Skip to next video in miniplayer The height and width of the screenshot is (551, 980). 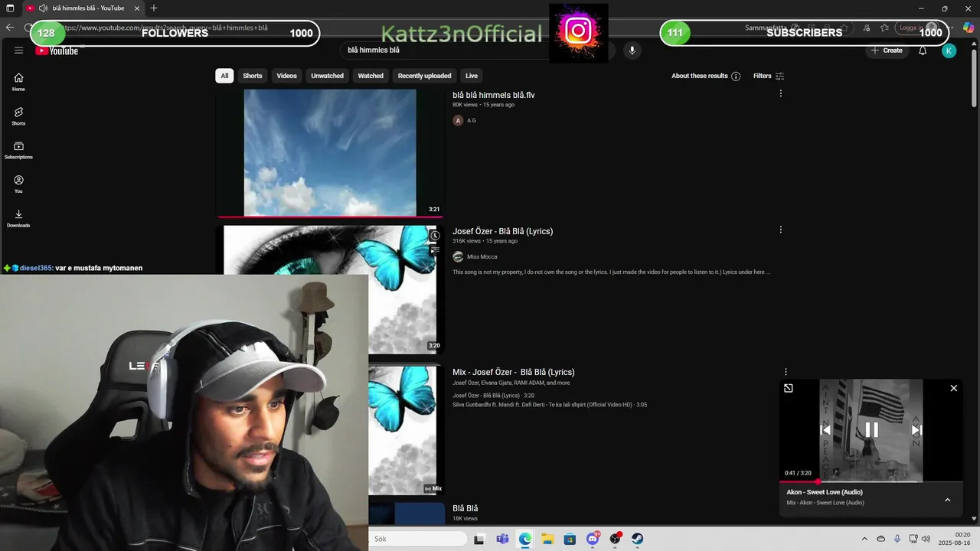pos(916,430)
